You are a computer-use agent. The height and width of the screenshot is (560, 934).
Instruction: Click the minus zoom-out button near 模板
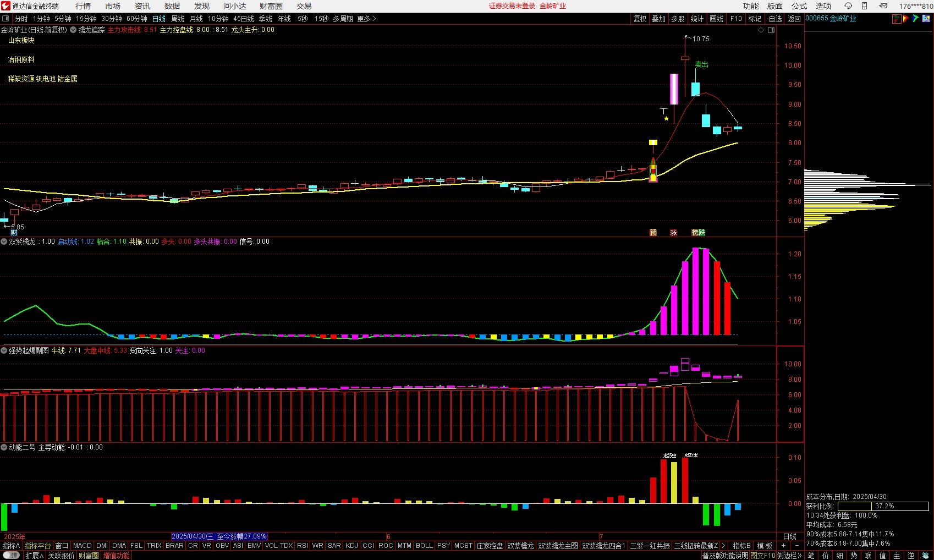[796, 546]
